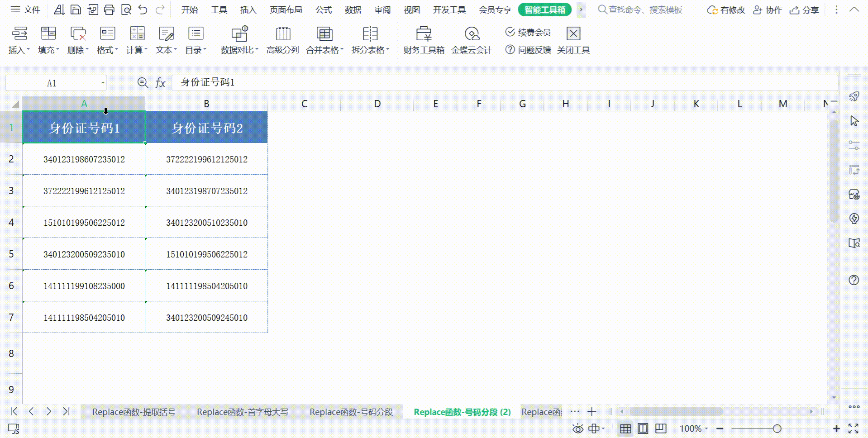Viewport: 868px width, 438px height.
Task: Click the zoom slider handle
Action: 777,428
